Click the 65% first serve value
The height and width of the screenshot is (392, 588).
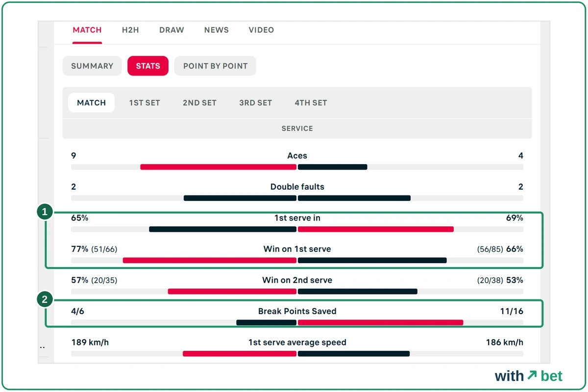(80, 218)
